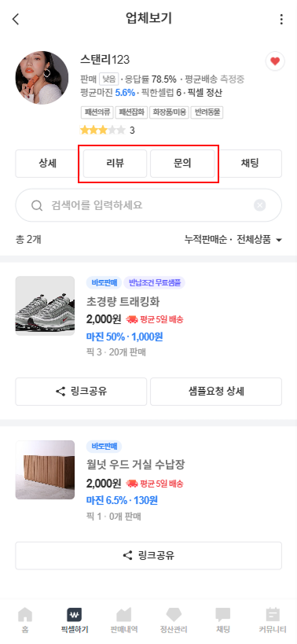This screenshot has height=644, width=297.
Task: Select 픽셀하기 in the bottom navigation
Action: pyautogui.click(x=74, y=620)
